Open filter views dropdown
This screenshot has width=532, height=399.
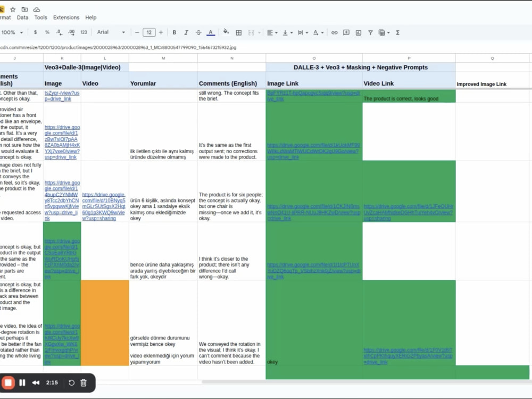point(384,32)
